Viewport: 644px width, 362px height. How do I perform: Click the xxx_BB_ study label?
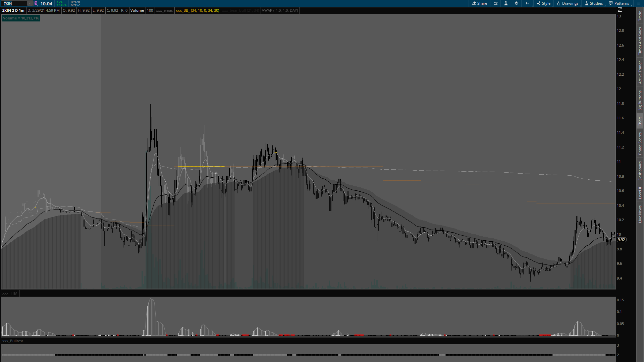[197, 10]
